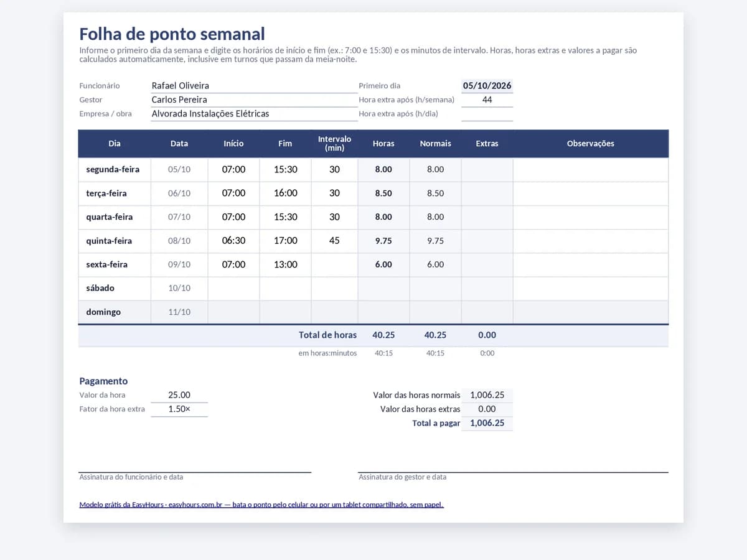Select the date 06/10 cell
Screen dimensions: 747x560
coord(179,194)
